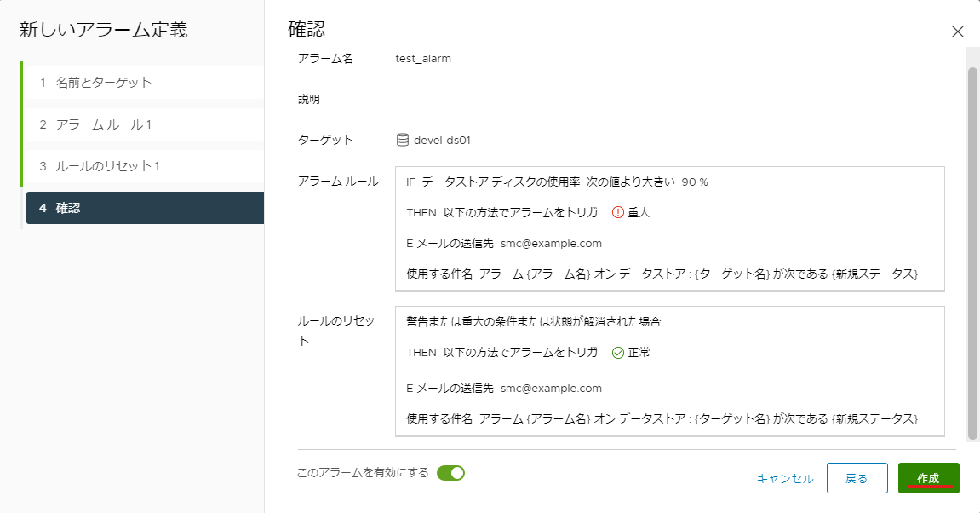
Task: Click the ターゲット field label
Action: (x=325, y=140)
